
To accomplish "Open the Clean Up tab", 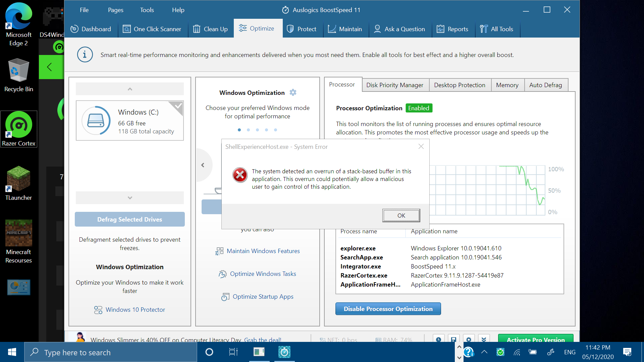I will (x=211, y=29).
